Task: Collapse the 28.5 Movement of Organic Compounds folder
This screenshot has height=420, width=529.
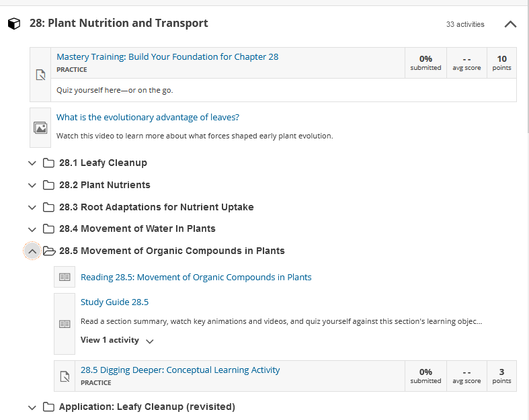Action: click(32, 251)
